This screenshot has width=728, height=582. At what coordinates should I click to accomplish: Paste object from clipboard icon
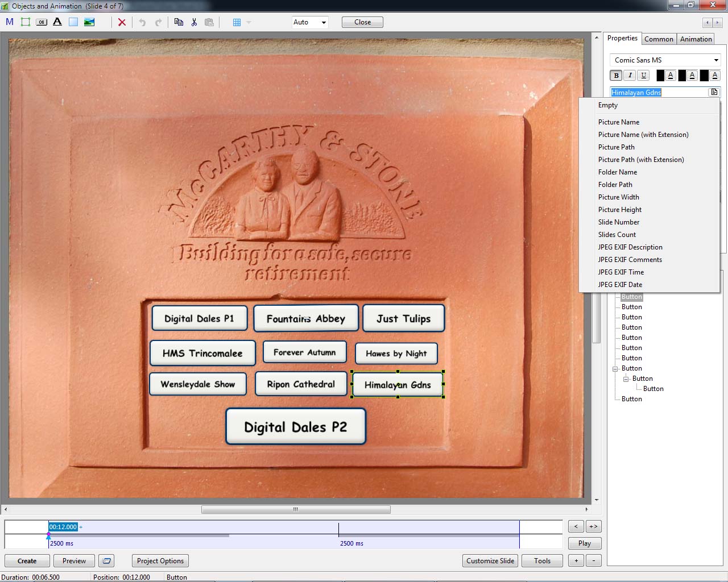209,22
